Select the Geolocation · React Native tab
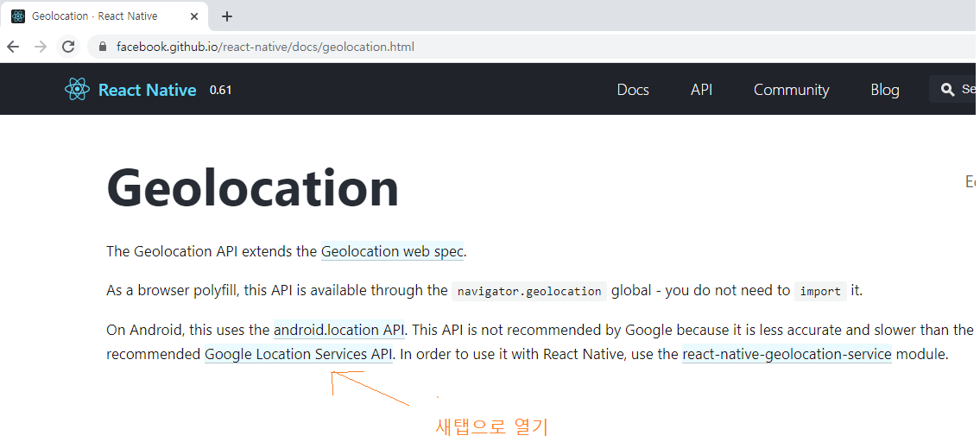The width and height of the screenshot is (980, 442). [x=103, y=16]
